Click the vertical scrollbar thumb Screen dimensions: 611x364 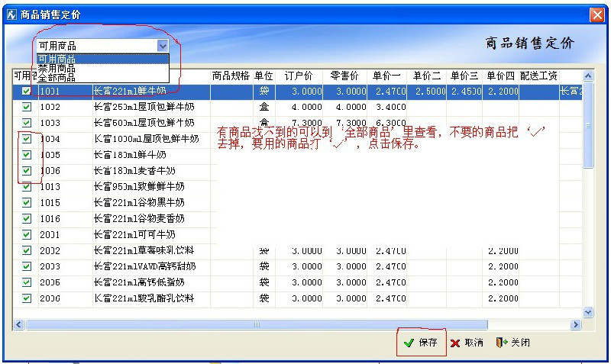pyautogui.click(x=588, y=125)
